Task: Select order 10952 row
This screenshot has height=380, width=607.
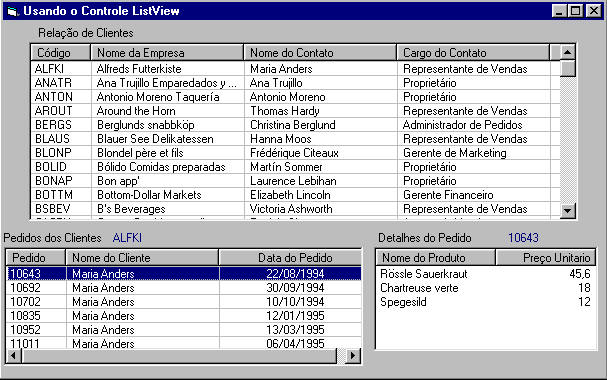Action: 184,329
